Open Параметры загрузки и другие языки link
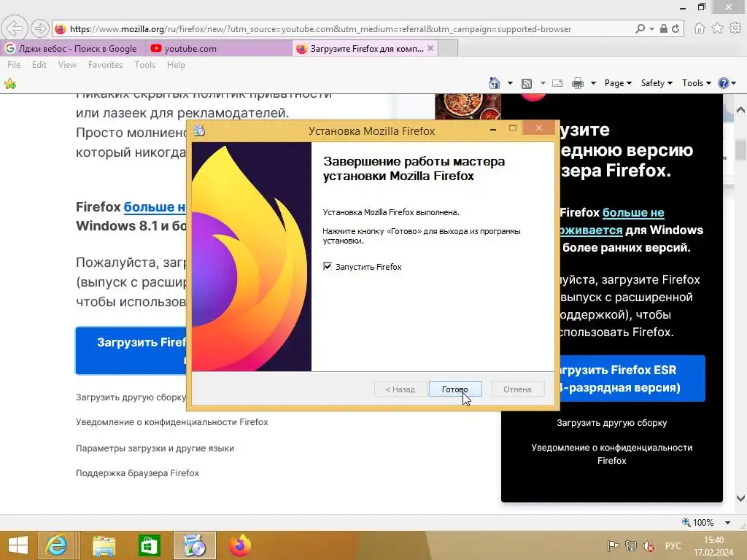This screenshot has height=560, width=747. tap(155, 448)
